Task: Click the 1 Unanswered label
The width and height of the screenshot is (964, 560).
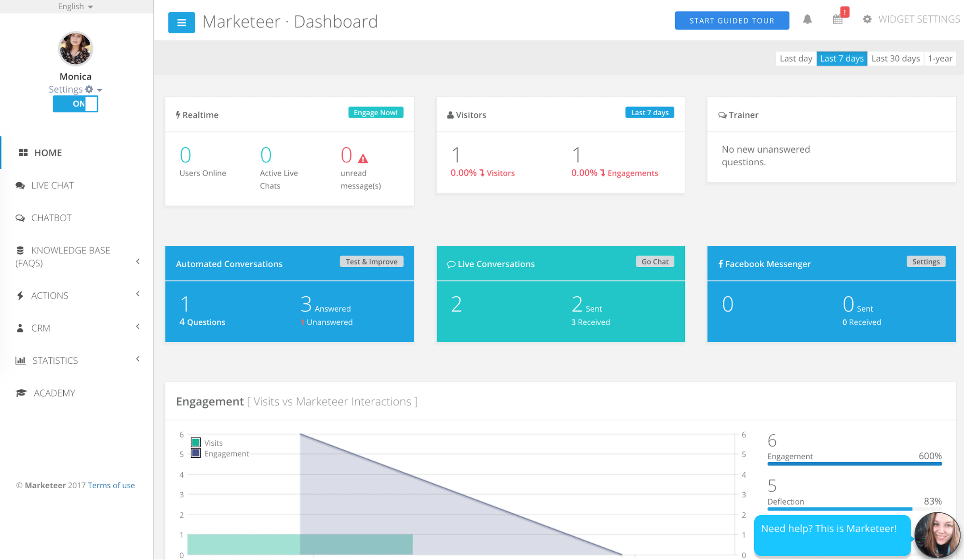Action: click(x=326, y=322)
